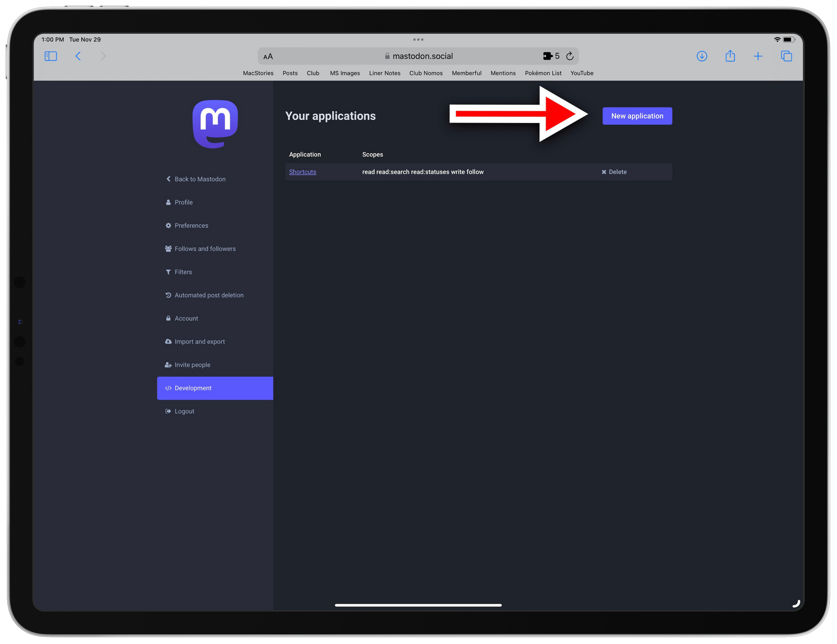837x644 pixels.
Task: Show the tab overview icon
Action: [786, 56]
